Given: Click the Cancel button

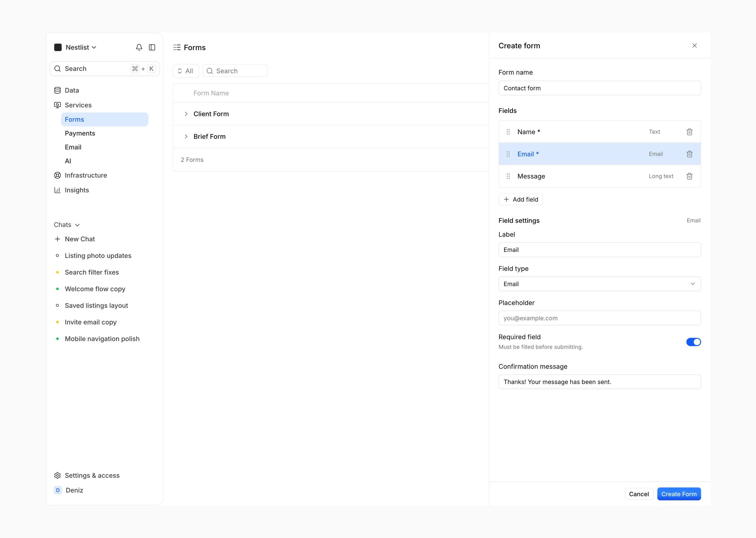Looking at the screenshot, I should tap(639, 494).
